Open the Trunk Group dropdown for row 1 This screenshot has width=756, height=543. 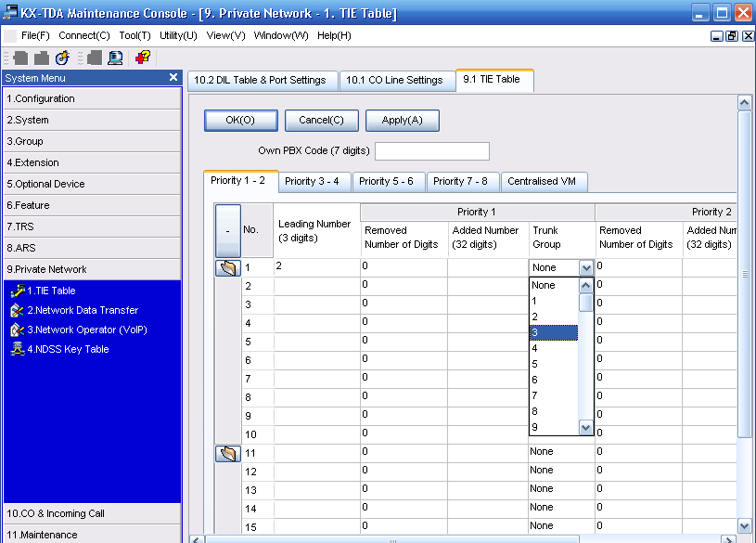(586, 268)
